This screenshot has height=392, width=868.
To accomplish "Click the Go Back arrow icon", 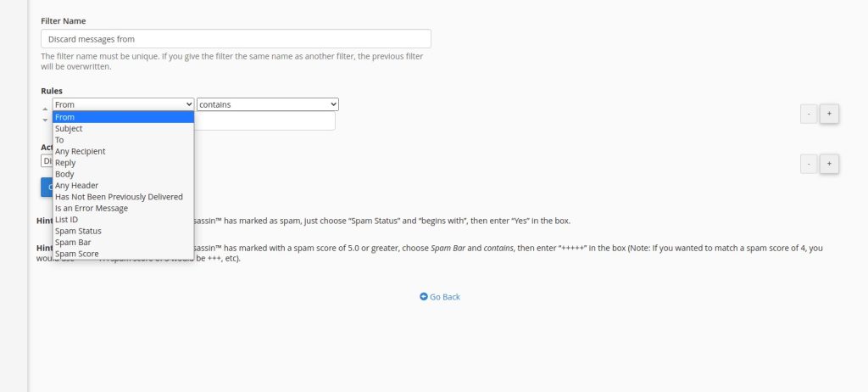I will tap(424, 297).
